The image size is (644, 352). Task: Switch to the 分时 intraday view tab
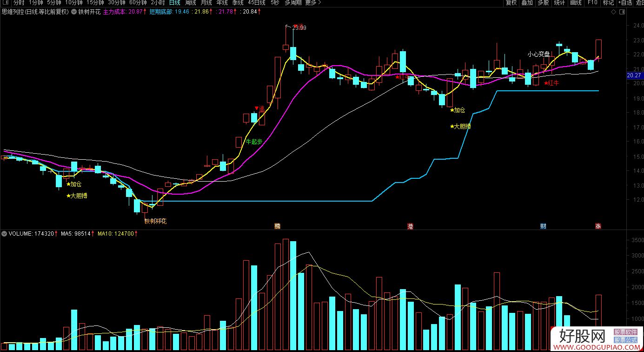(19, 3)
